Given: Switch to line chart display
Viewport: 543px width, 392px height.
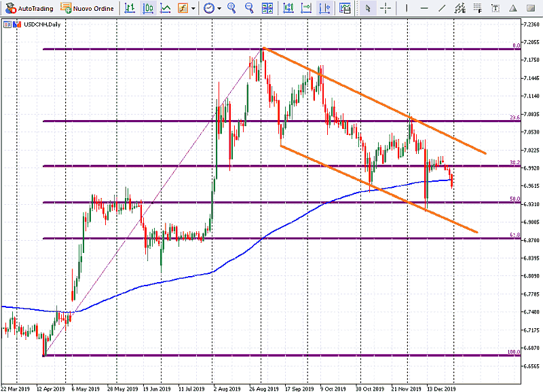Looking at the screenshot, I should [165, 8].
